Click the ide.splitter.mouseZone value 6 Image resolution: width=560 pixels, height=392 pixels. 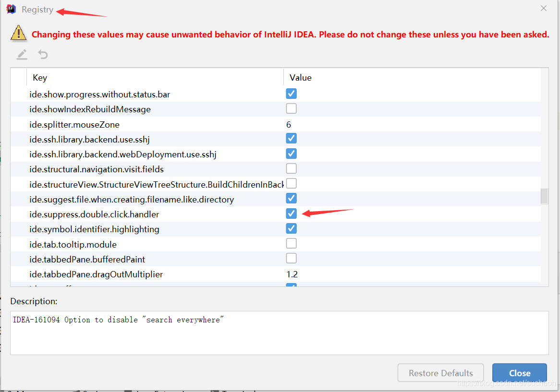(289, 124)
